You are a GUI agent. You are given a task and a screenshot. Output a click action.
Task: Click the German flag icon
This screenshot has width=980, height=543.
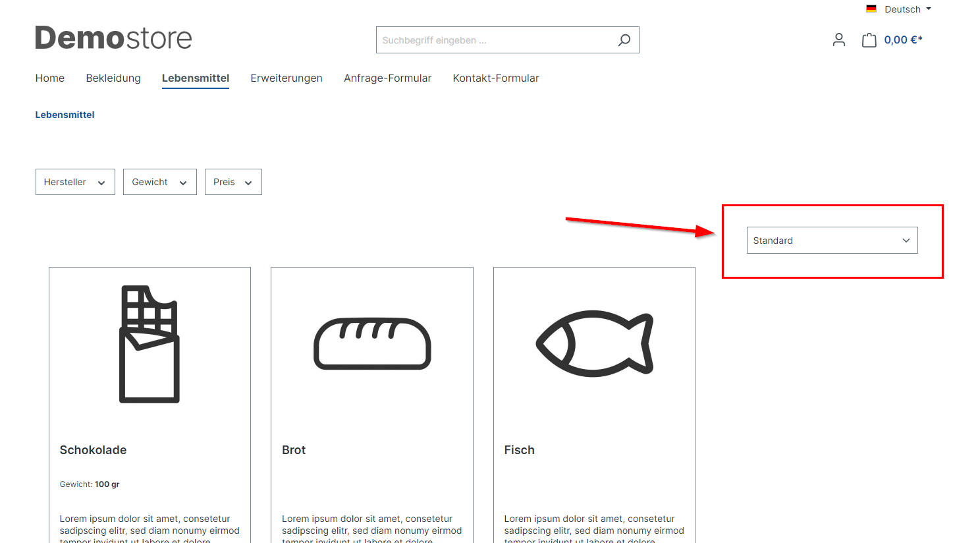tap(871, 9)
